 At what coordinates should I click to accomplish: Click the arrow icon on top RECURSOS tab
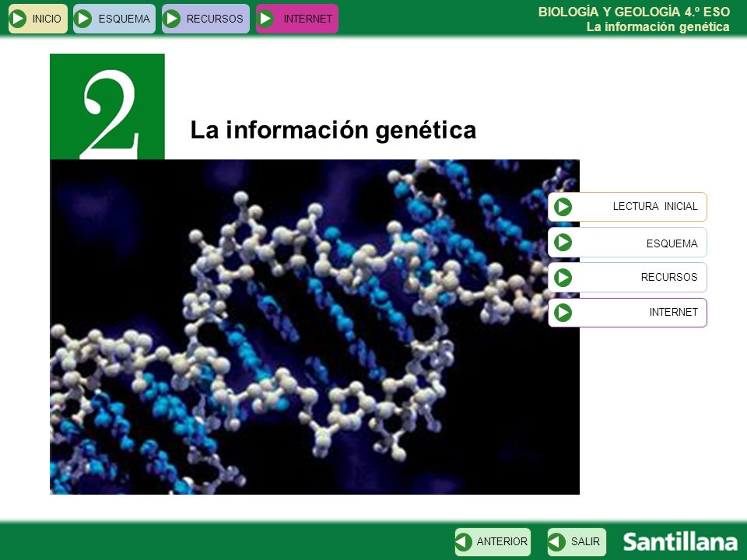click(171, 19)
